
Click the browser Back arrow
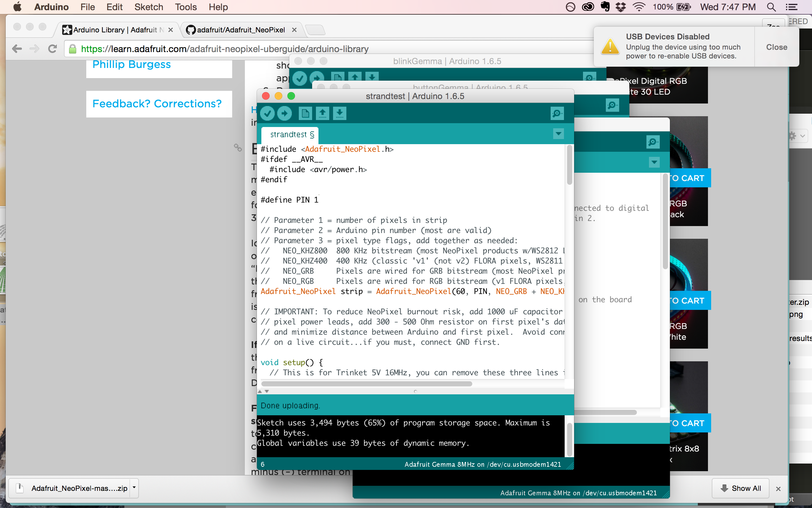click(17, 49)
